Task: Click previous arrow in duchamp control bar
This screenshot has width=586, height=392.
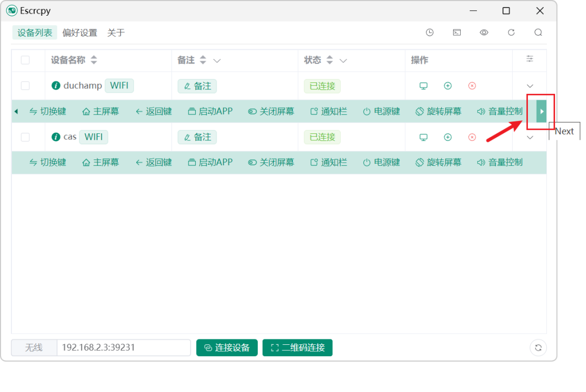Action: (x=16, y=111)
